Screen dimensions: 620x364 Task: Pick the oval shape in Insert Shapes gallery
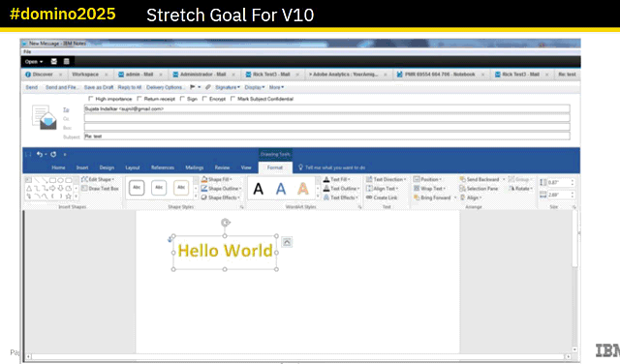[60, 180]
